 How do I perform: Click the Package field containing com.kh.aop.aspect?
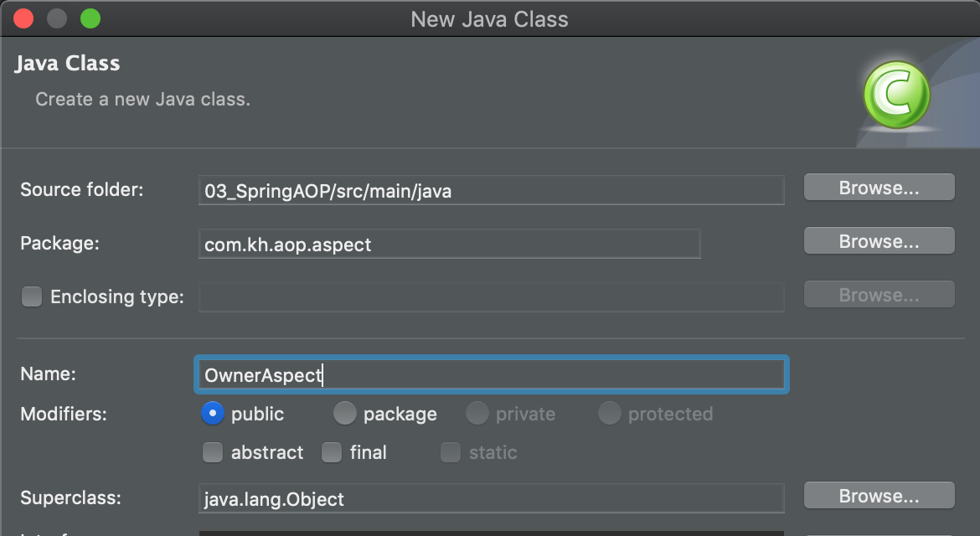(449, 244)
